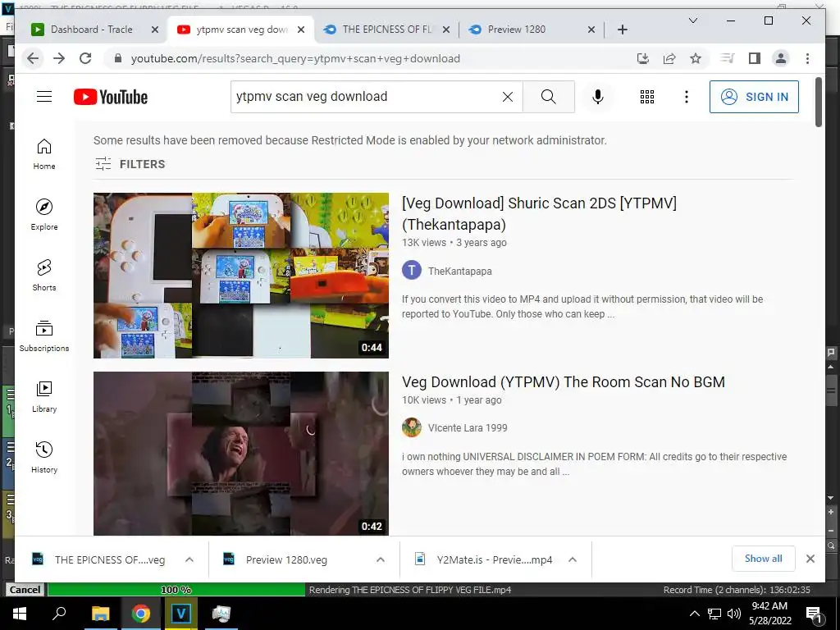Bookmark this page with the star
Viewport: 840px width, 630px height.
pyautogui.click(x=696, y=58)
